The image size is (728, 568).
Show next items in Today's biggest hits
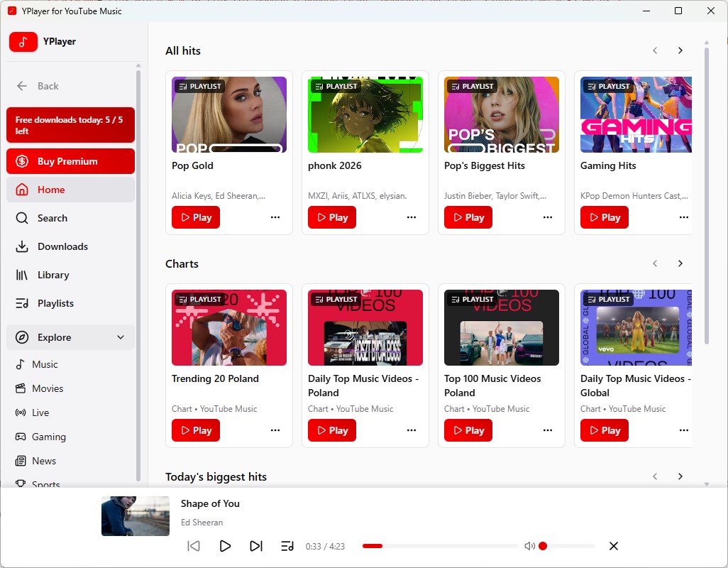[x=680, y=476]
